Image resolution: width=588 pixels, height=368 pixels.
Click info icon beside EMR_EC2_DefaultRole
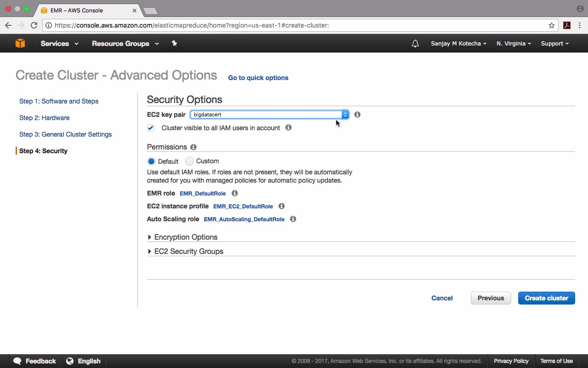coord(282,207)
